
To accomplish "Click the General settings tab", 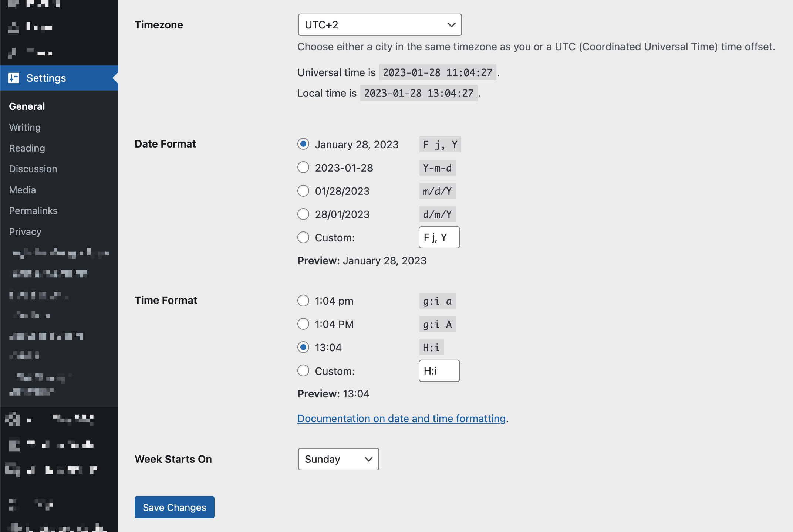I will point(27,106).
